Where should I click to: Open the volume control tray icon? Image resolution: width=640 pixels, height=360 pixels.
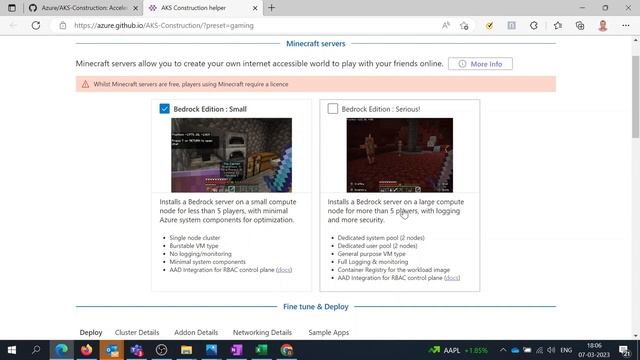click(551, 350)
